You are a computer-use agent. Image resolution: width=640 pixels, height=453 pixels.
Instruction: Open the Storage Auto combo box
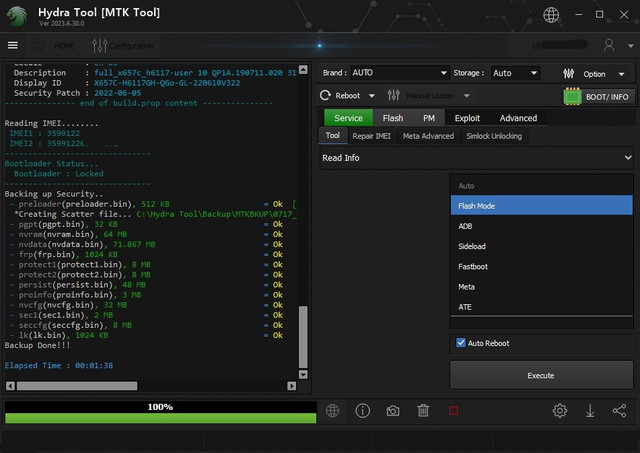pyautogui.click(x=515, y=73)
